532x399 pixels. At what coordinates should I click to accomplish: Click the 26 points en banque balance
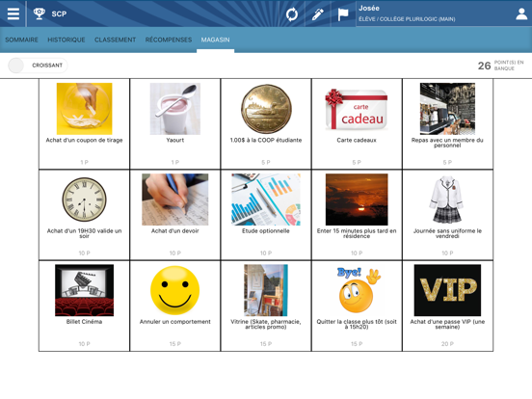click(501, 66)
